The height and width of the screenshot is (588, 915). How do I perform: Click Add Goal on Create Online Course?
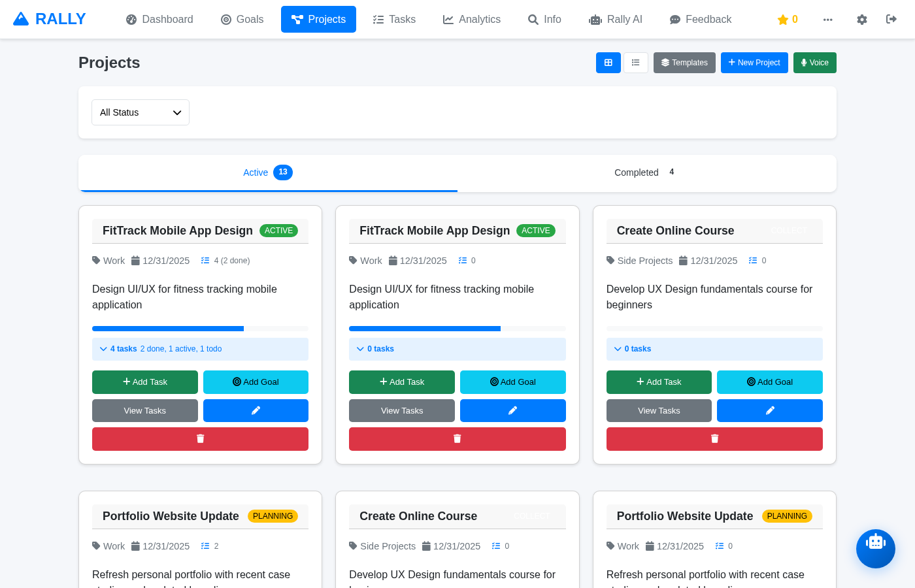click(769, 382)
